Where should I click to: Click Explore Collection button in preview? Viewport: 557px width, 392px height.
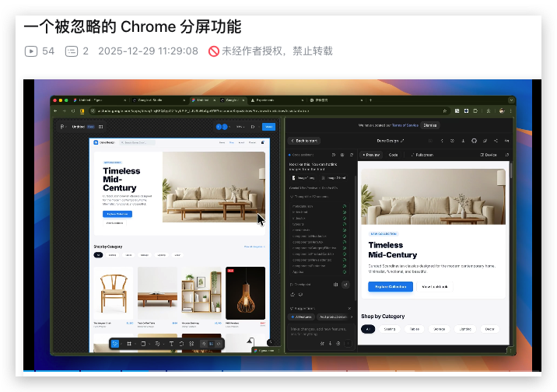391,286
